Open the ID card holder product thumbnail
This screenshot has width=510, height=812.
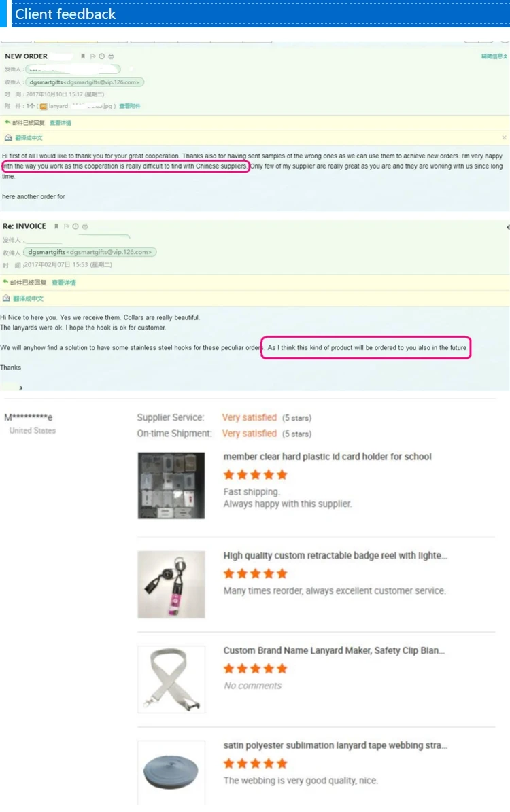(171, 485)
